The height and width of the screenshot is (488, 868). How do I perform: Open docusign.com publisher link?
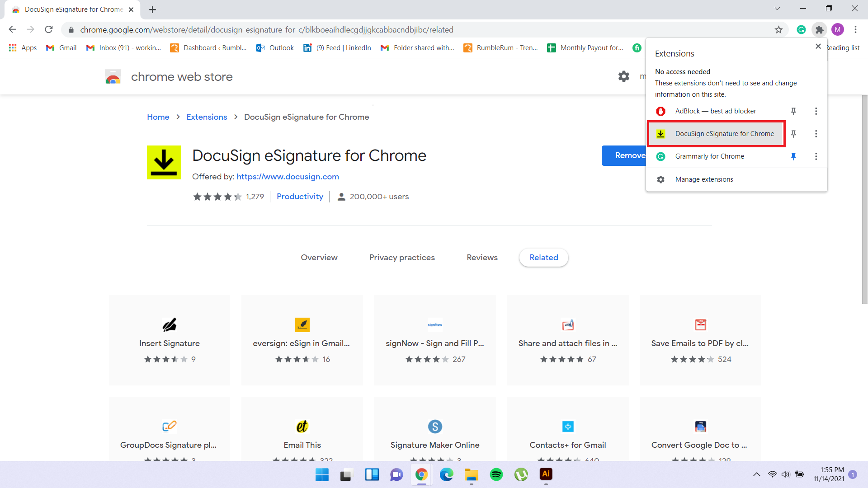(x=288, y=177)
